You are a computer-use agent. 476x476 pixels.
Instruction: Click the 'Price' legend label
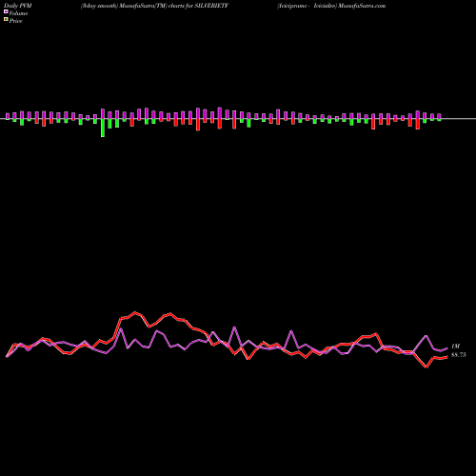15,21
